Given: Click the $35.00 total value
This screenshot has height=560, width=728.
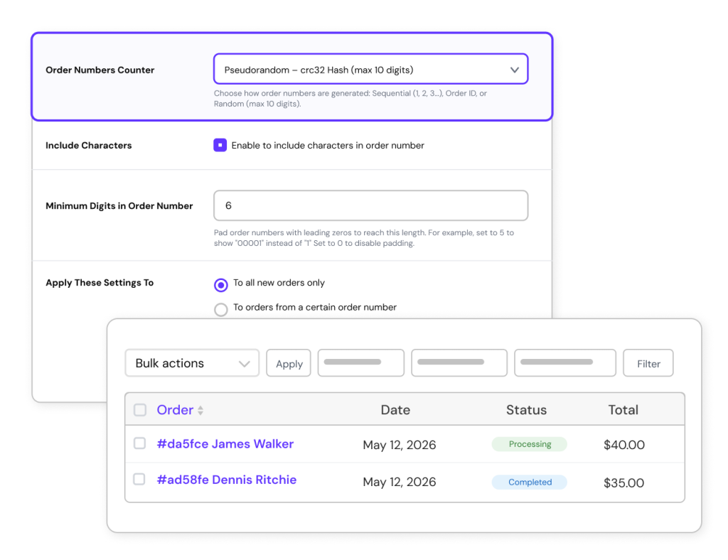Looking at the screenshot, I should tap(624, 483).
